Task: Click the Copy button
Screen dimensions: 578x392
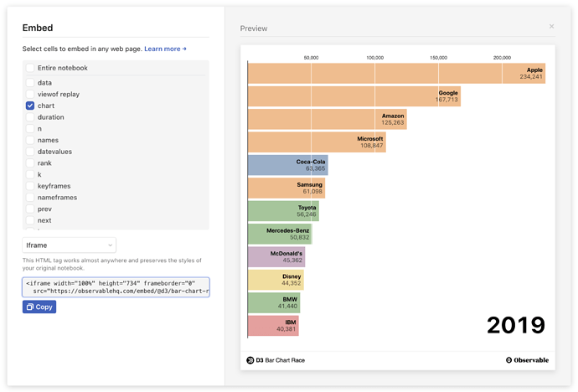Action: click(x=39, y=307)
